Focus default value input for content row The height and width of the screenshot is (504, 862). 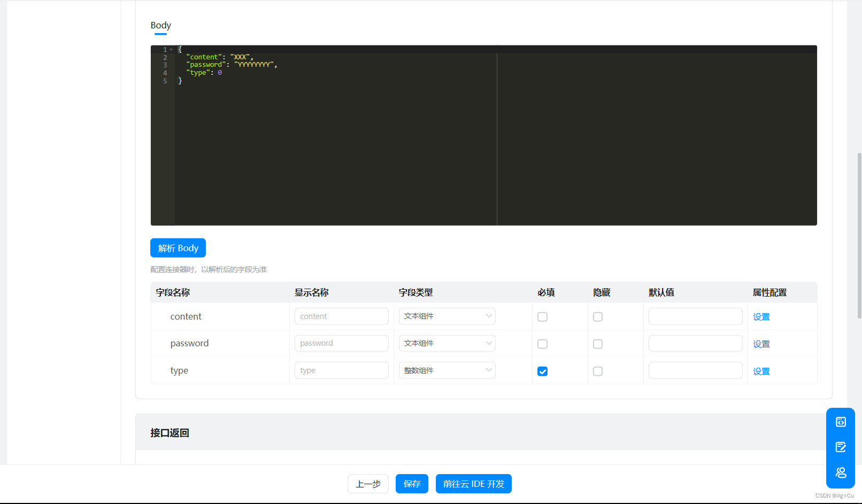(695, 316)
